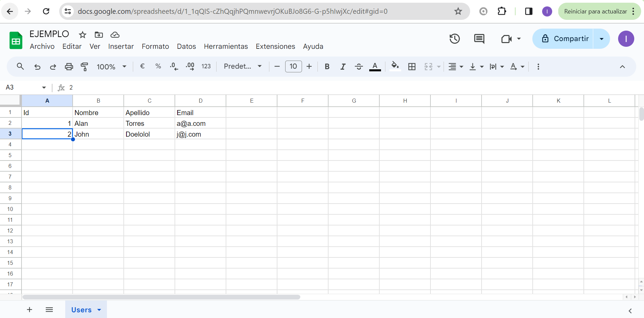The image size is (644, 318).
Task: Open the zoom 100% dropdown
Action: coord(112,67)
